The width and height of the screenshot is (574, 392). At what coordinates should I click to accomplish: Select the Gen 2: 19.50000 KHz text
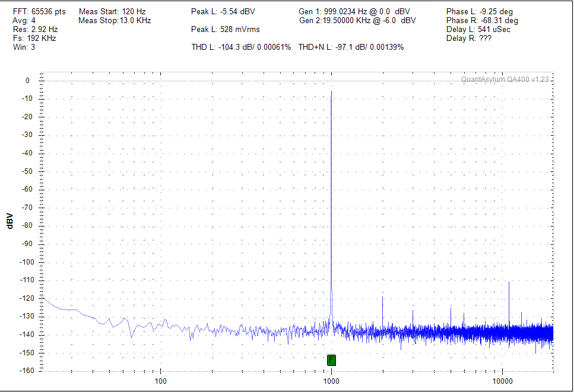pyautogui.click(x=357, y=21)
